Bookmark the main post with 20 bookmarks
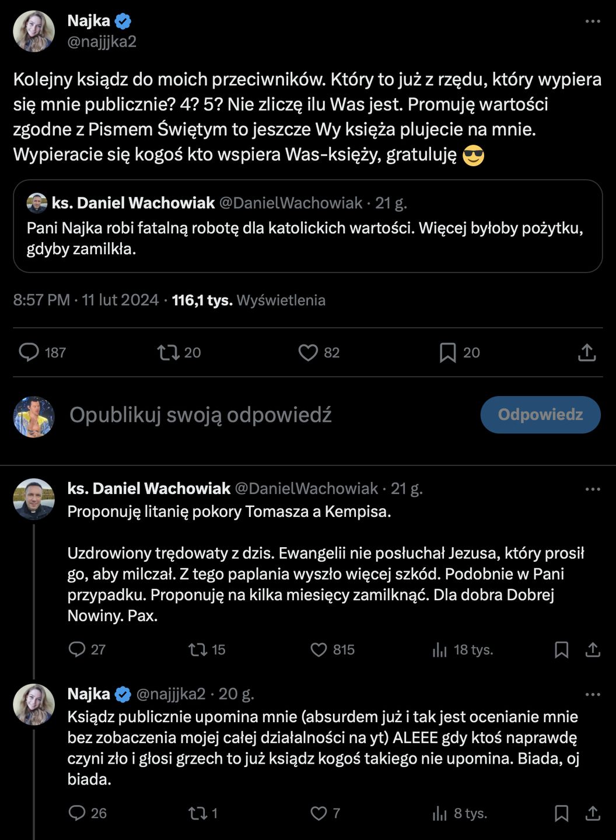The width and height of the screenshot is (616, 840). click(x=447, y=352)
